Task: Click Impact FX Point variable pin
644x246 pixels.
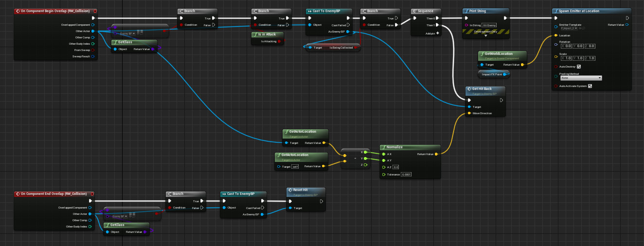Action: [x=506, y=74]
